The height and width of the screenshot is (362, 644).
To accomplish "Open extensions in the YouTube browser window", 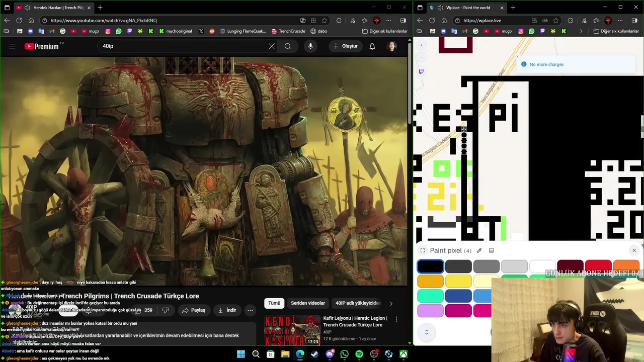I will pos(339,21).
